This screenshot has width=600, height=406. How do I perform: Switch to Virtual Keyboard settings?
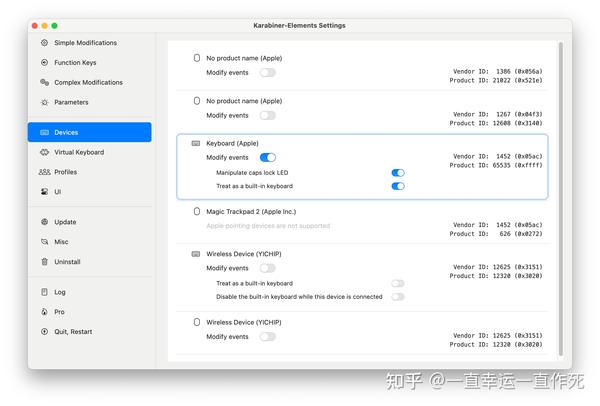[x=90, y=152]
